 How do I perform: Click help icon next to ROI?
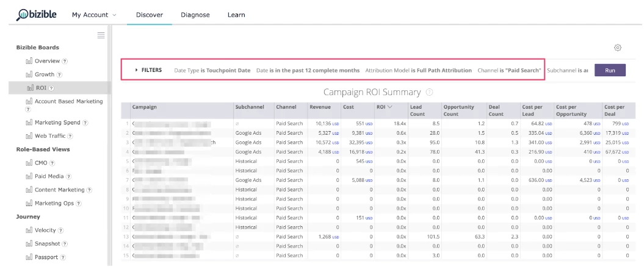(x=51, y=88)
